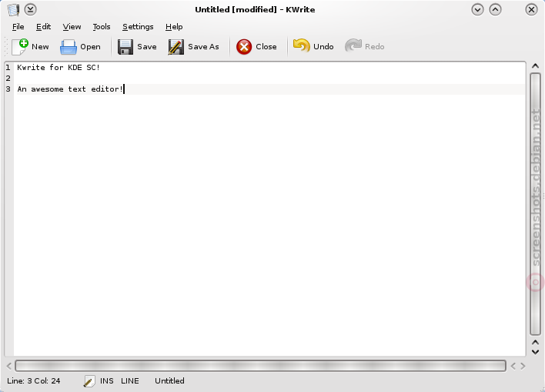
Task: Open the File menu
Action: (x=18, y=27)
